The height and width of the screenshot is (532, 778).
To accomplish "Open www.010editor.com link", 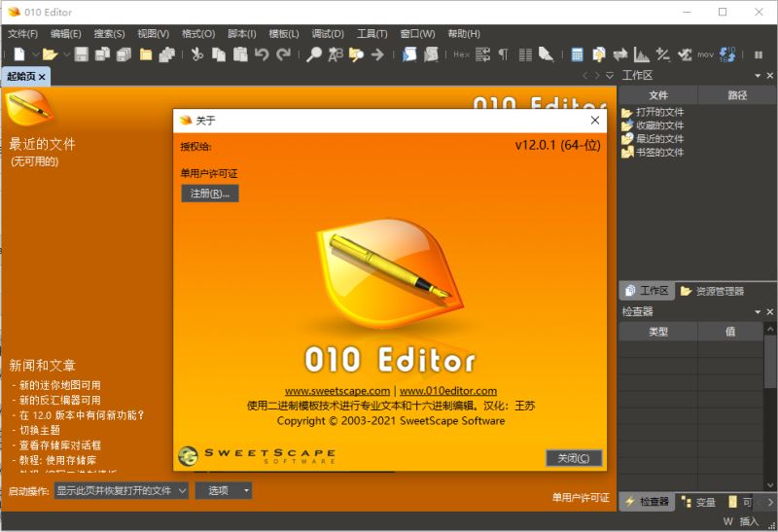I will (448, 391).
